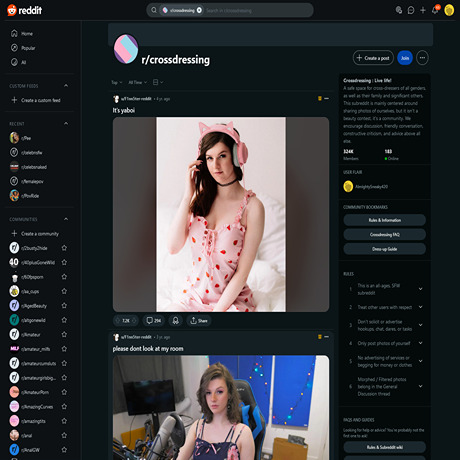Open Rules & Information bookmark
The image size is (460, 460).
(385, 220)
